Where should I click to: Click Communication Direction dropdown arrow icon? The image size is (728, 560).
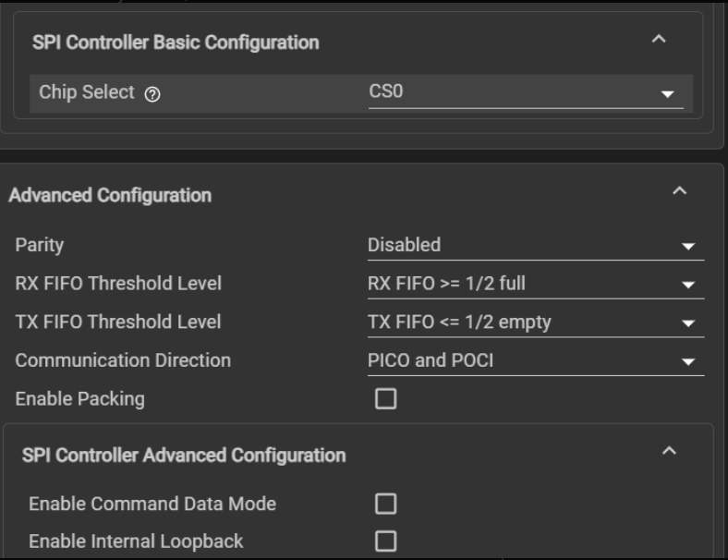(687, 362)
